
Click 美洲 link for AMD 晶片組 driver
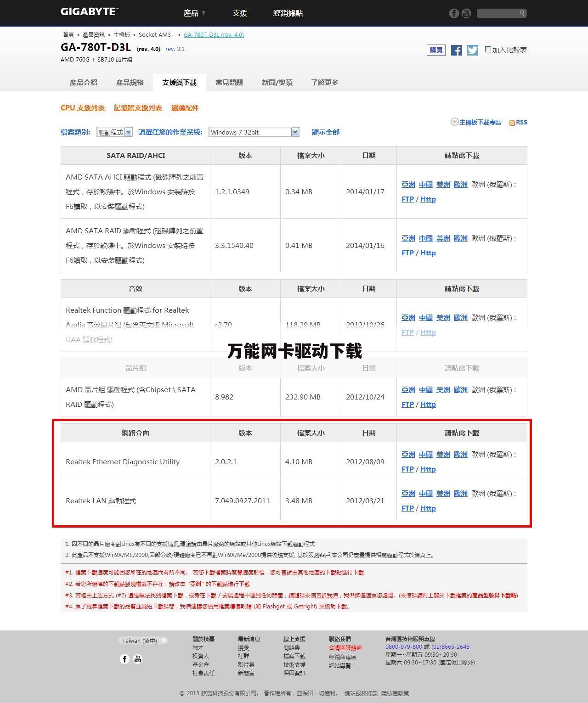(443, 390)
